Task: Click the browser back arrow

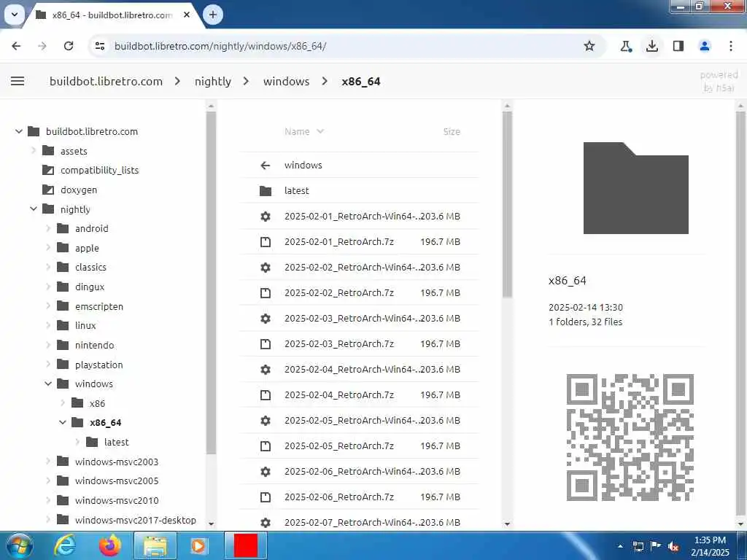Action: [x=16, y=46]
